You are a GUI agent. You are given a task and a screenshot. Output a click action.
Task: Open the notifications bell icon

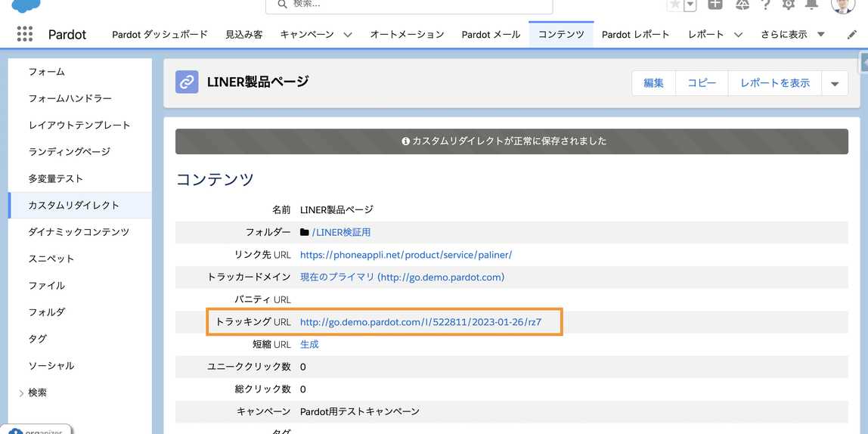(x=811, y=4)
